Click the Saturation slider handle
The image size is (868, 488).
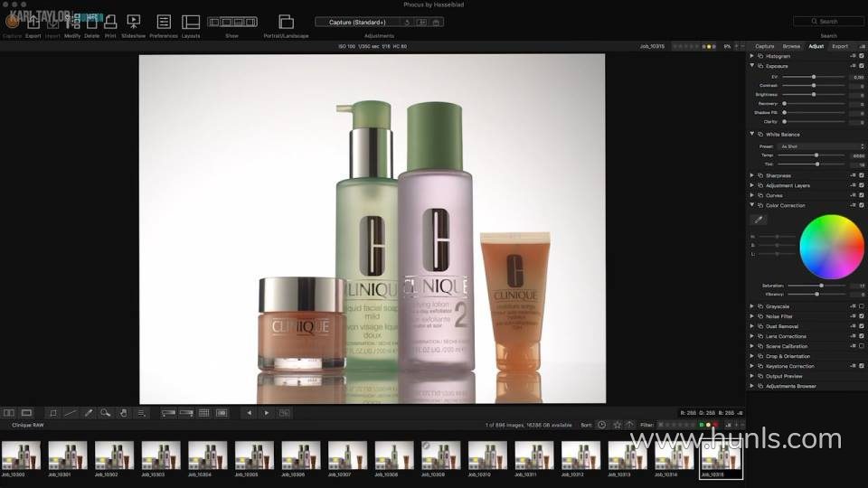point(821,286)
